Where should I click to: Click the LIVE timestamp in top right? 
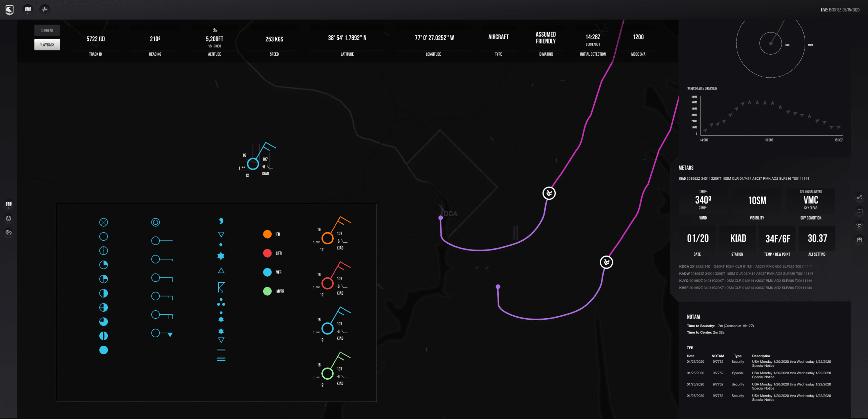point(840,10)
